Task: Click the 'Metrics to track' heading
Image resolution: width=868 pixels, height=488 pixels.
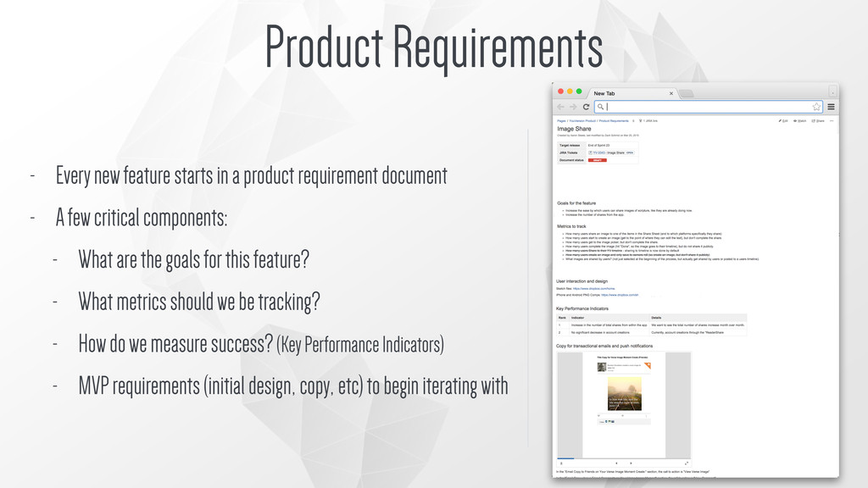Action: (x=571, y=226)
